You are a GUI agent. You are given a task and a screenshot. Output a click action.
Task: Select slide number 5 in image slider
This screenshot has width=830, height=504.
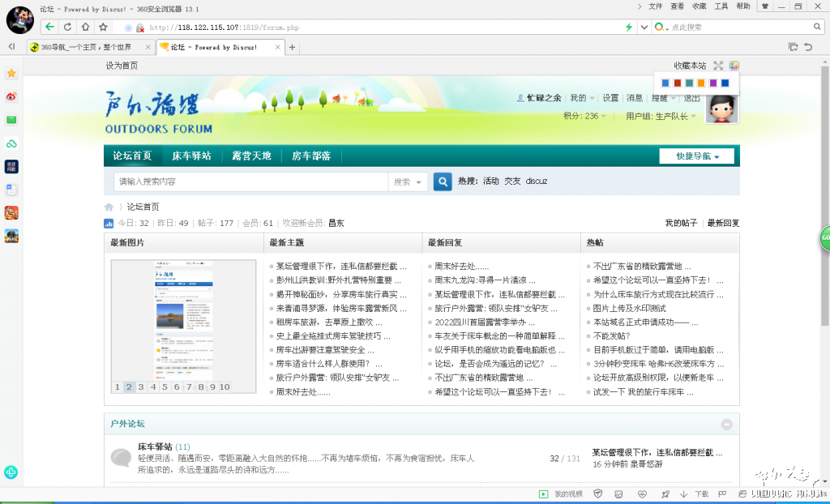165,387
